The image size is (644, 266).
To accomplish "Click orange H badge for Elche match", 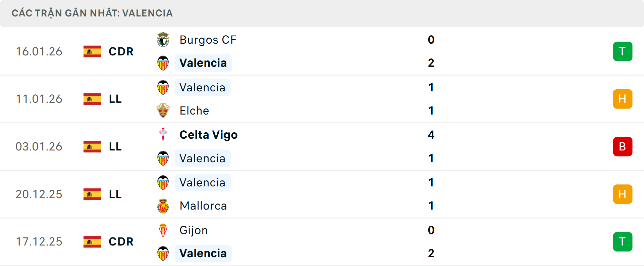I will [x=623, y=99].
